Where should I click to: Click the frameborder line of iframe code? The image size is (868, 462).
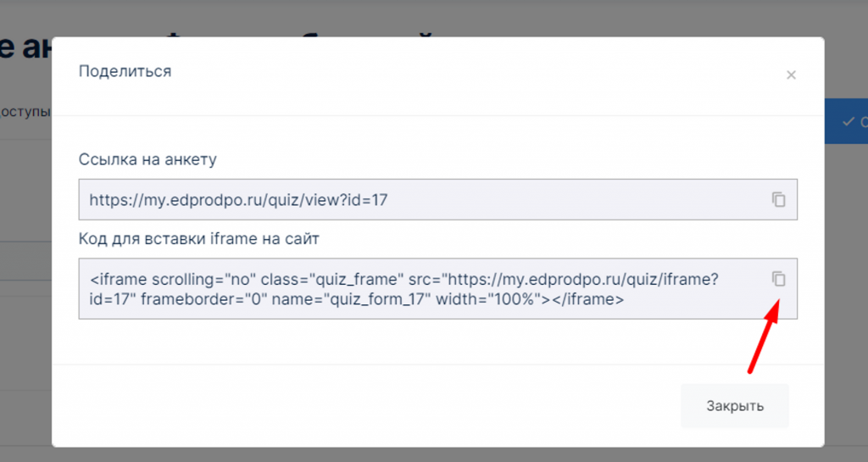[x=357, y=299]
